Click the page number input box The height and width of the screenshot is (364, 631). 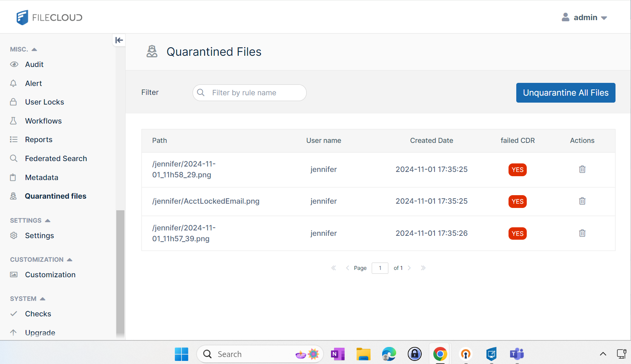379,268
